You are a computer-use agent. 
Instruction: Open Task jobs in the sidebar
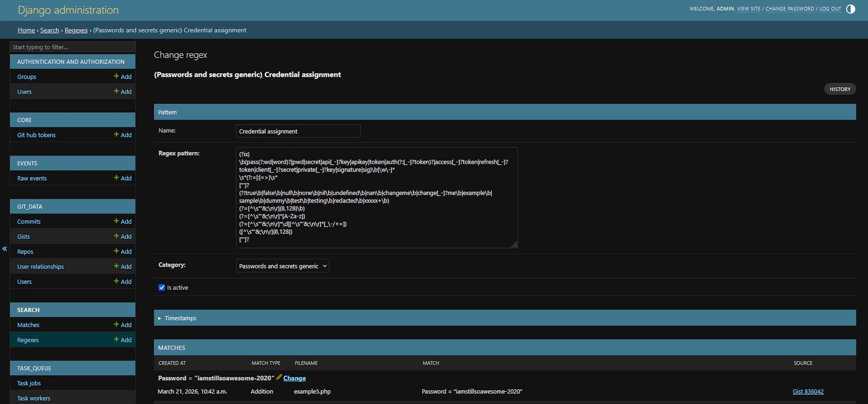click(x=29, y=383)
